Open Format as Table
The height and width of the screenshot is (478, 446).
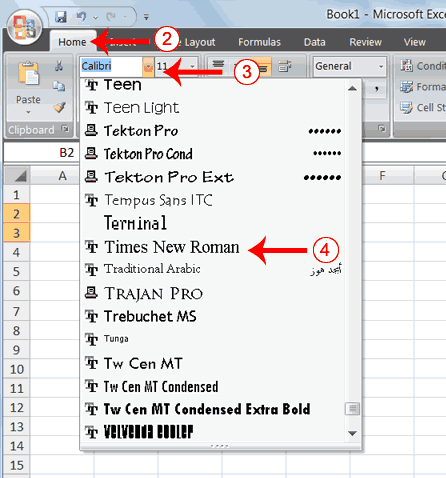click(423, 87)
